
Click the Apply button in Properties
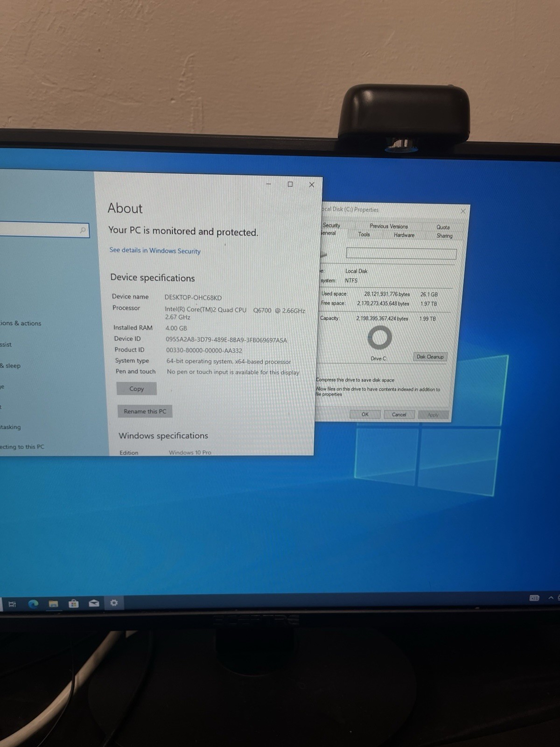[x=433, y=415]
